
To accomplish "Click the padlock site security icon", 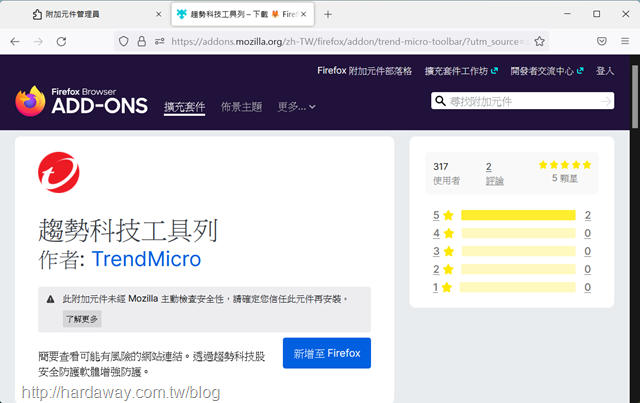I will [x=142, y=41].
